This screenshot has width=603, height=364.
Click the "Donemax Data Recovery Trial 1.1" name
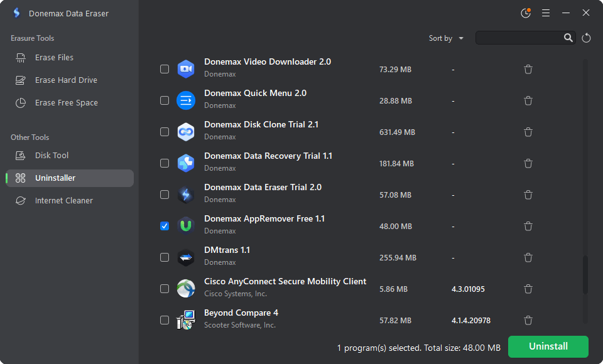[x=268, y=156]
